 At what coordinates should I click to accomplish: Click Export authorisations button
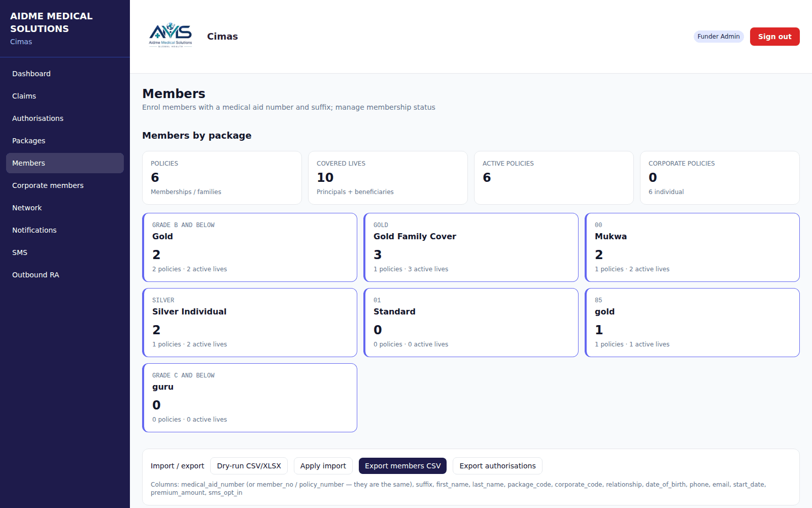pos(497,466)
